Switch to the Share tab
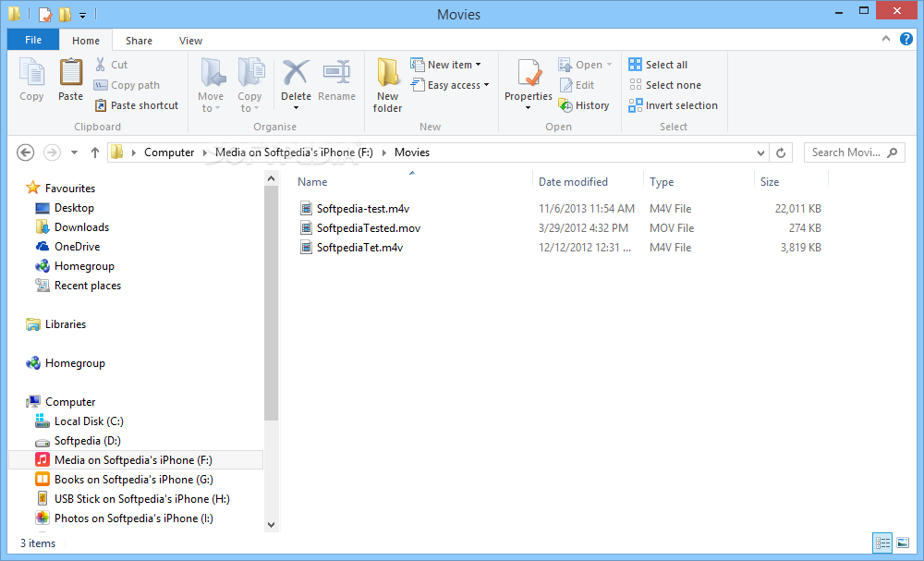924x561 pixels. 139,41
